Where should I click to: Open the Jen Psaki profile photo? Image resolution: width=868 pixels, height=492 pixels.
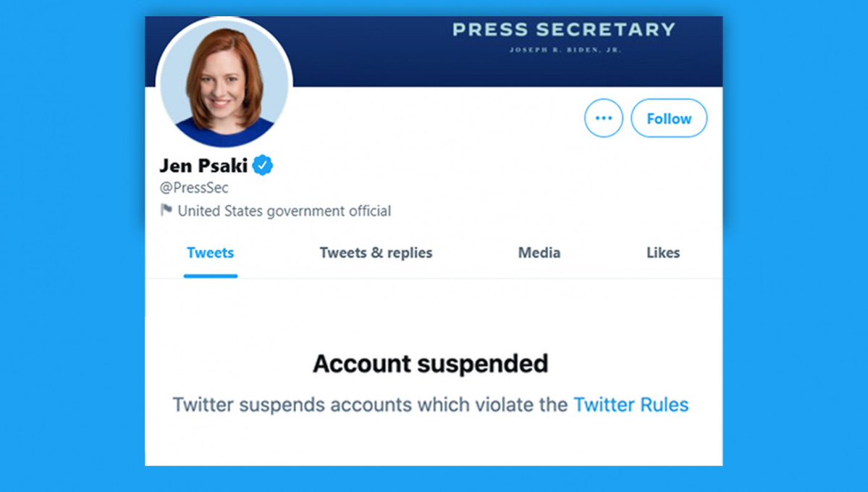(x=224, y=82)
